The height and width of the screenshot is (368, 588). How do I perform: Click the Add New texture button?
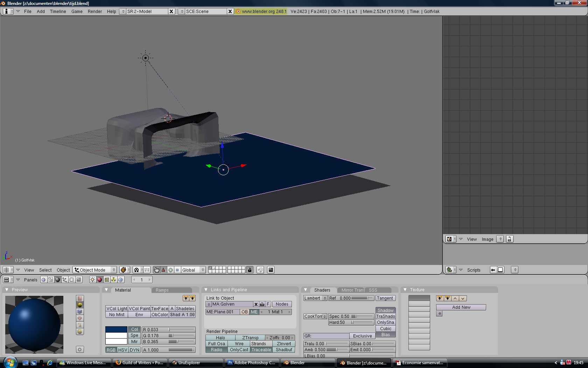point(461,307)
